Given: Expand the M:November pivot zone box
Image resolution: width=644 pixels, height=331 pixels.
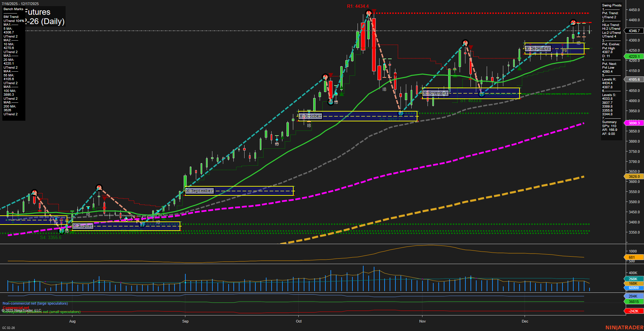Looking at the screenshot, I should (435, 93).
